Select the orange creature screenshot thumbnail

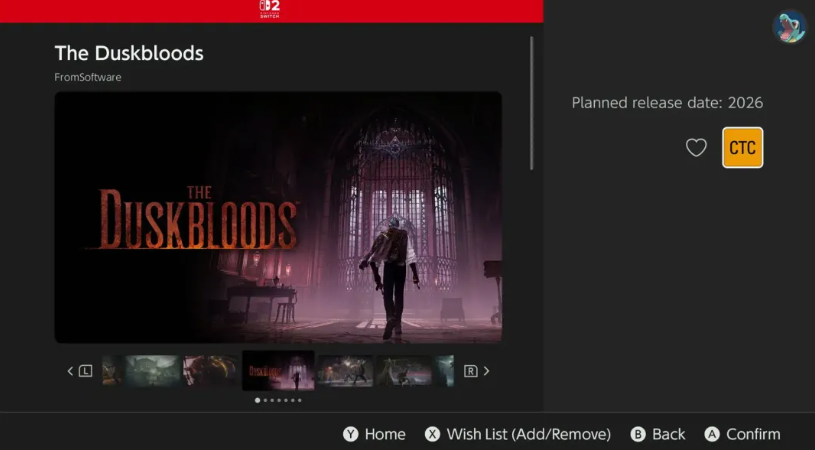coord(211,370)
